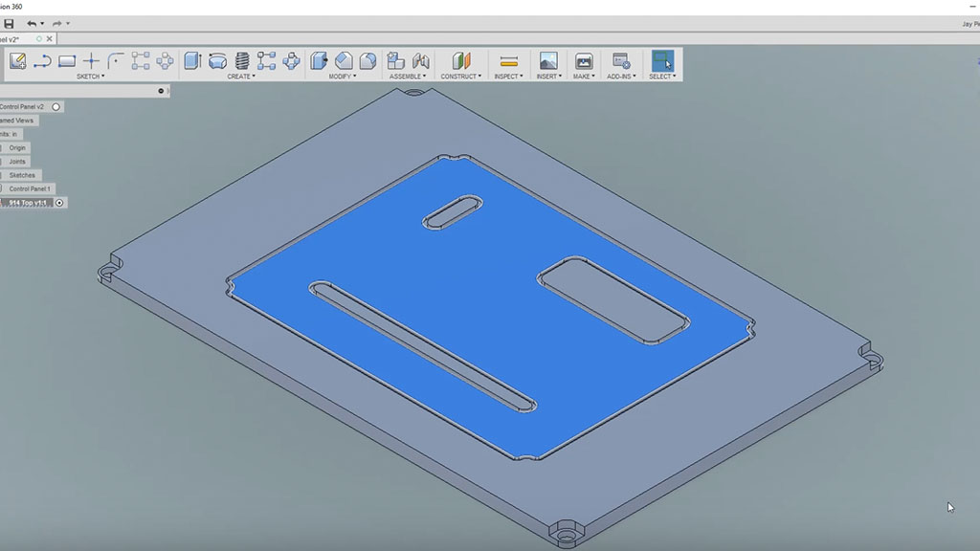Click the Extrude tool icon
Viewport: 980px width, 551px height.
tap(192, 61)
